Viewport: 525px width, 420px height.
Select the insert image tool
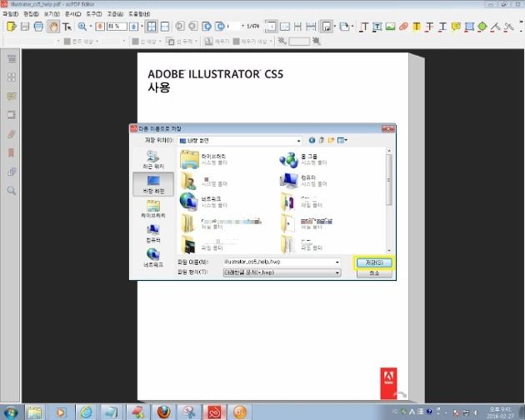(390, 27)
